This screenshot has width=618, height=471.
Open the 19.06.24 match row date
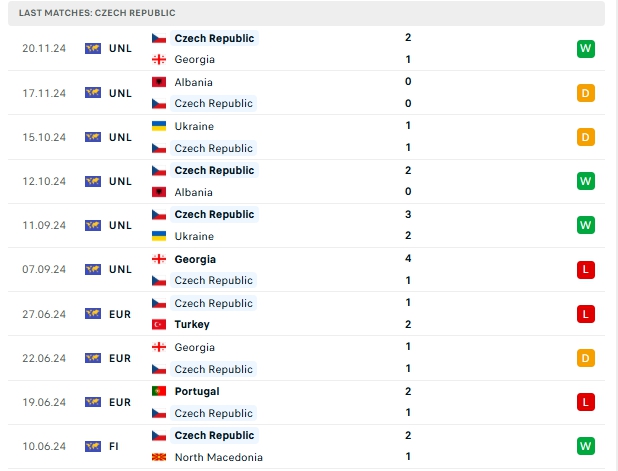tap(44, 402)
